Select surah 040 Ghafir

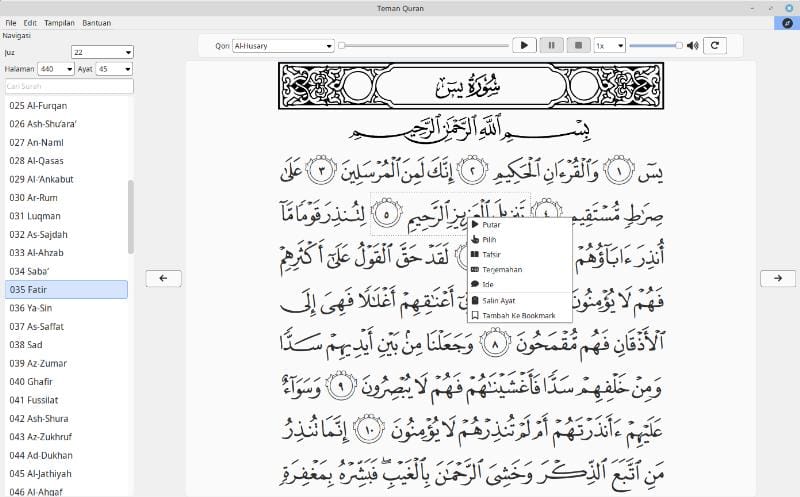tap(66, 382)
